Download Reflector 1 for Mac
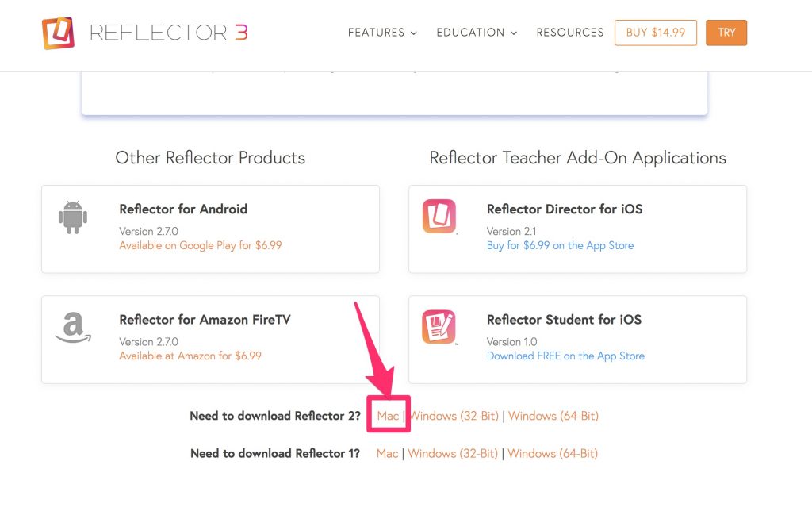Viewport: 812px width, 515px height. [387, 453]
